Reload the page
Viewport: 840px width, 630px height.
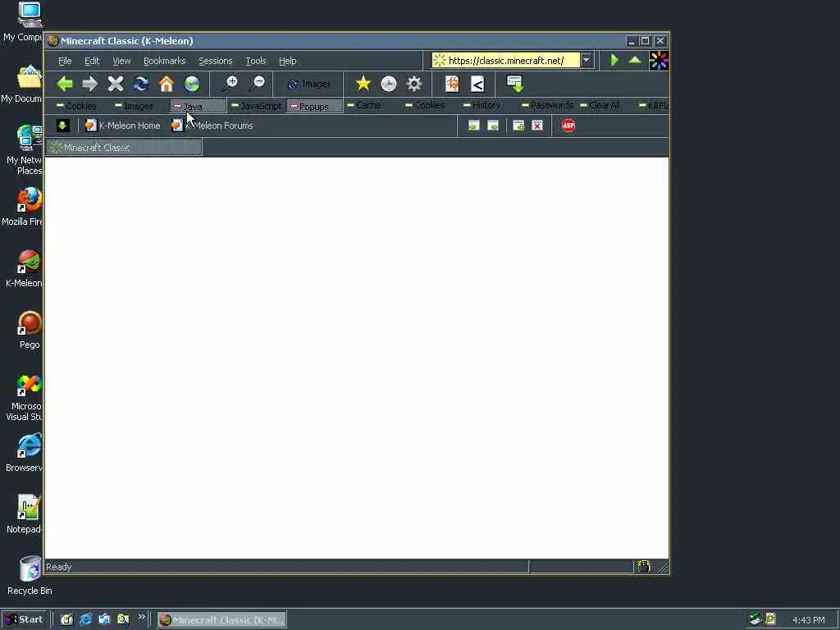141,84
